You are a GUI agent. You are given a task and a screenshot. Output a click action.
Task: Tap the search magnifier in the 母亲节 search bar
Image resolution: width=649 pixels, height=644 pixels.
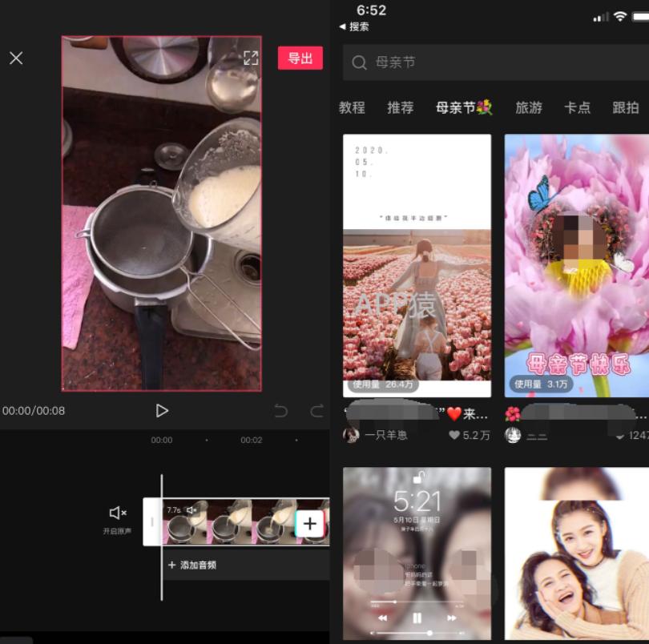(x=359, y=62)
